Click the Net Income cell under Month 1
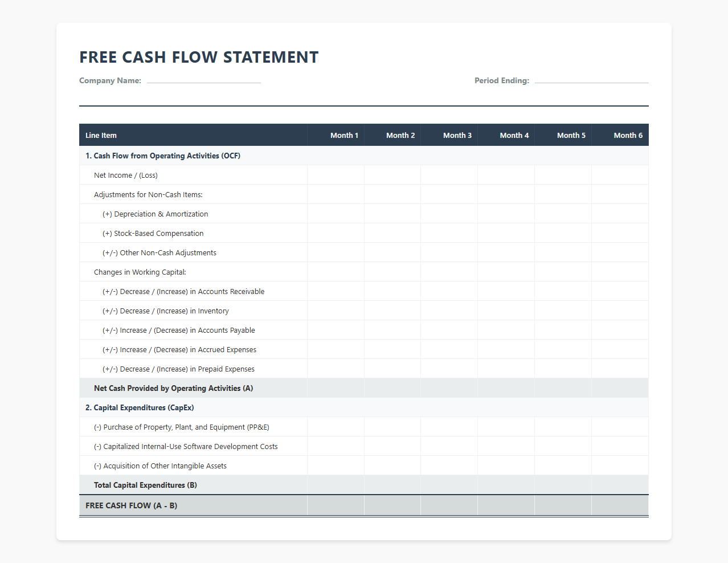The width and height of the screenshot is (728, 563). [x=336, y=175]
